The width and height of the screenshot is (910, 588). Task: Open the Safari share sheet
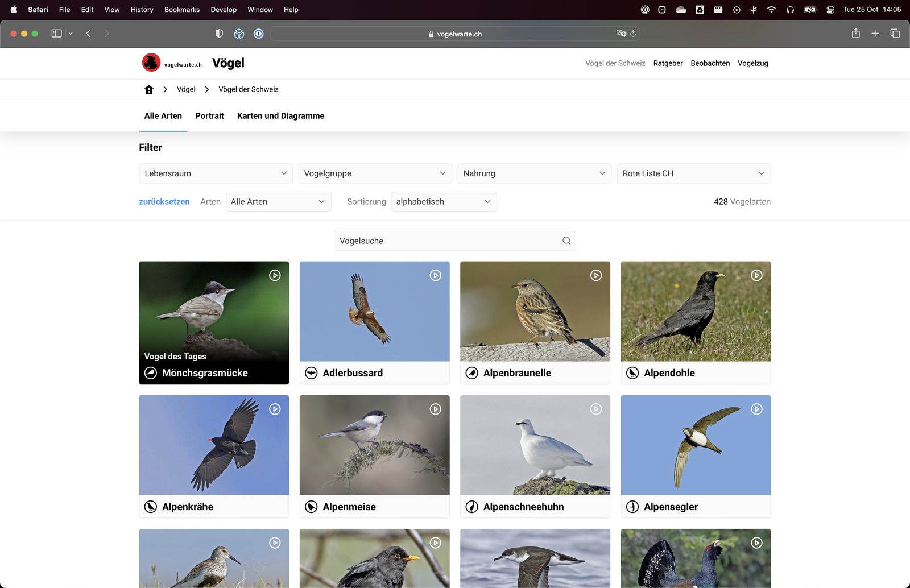tap(856, 33)
